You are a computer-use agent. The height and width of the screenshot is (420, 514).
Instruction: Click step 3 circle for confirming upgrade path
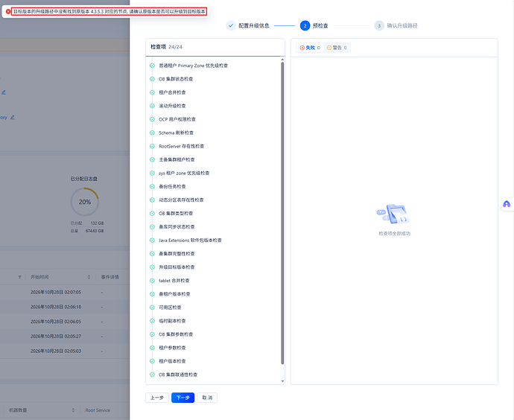pyautogui.click(x=379, y=25)
